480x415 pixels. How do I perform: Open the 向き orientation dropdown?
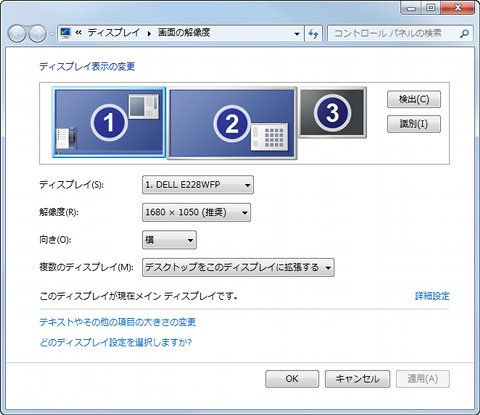[169, 240]
